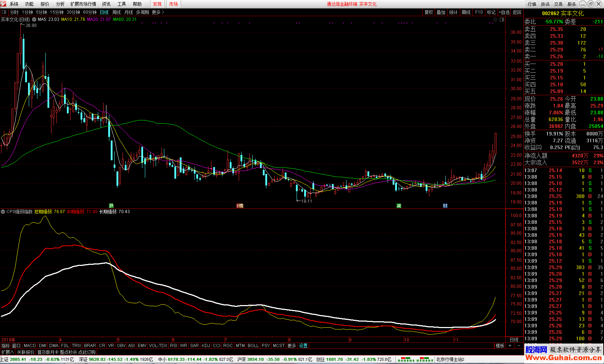Switch indicator to RSI
The height and width of the screenshot is (364, 604).
(174, 346)
